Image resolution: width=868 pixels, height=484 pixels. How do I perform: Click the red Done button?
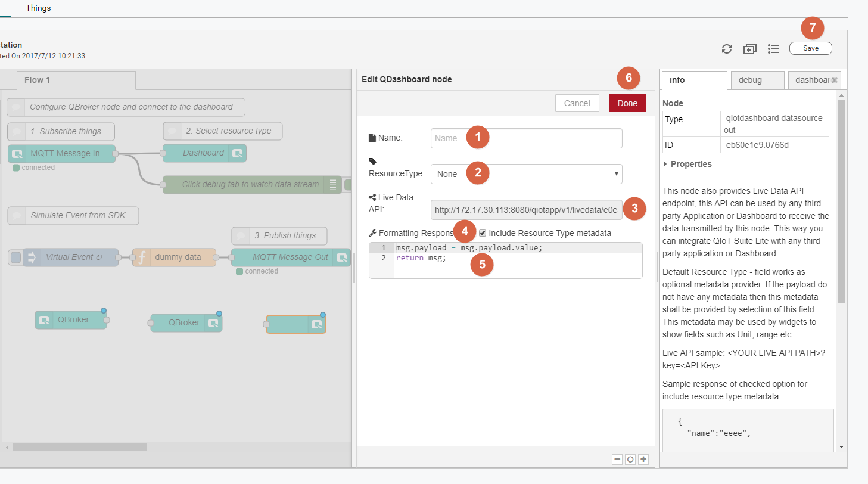click(627, 103)
